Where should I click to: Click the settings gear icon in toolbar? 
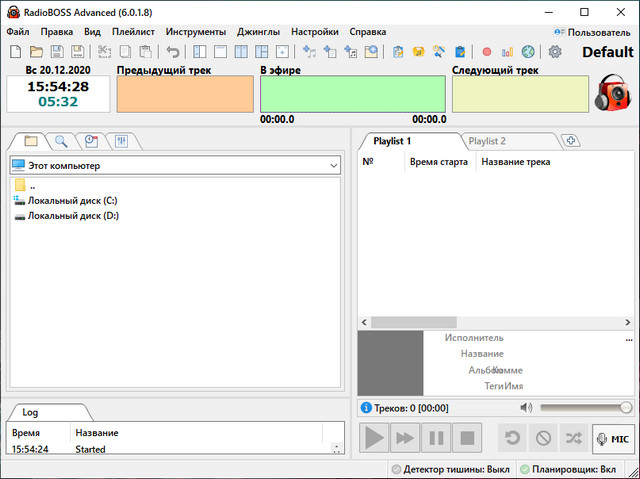[x=555, y=52]
